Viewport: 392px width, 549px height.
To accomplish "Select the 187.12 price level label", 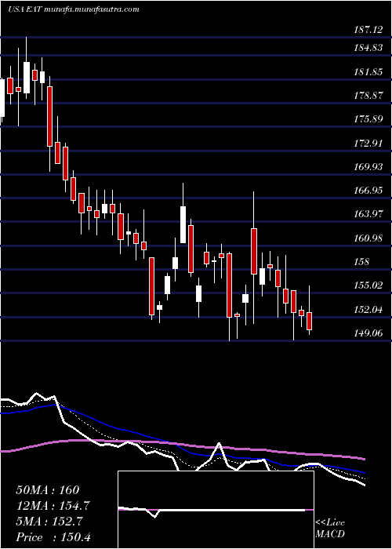I will coord(368,31).
